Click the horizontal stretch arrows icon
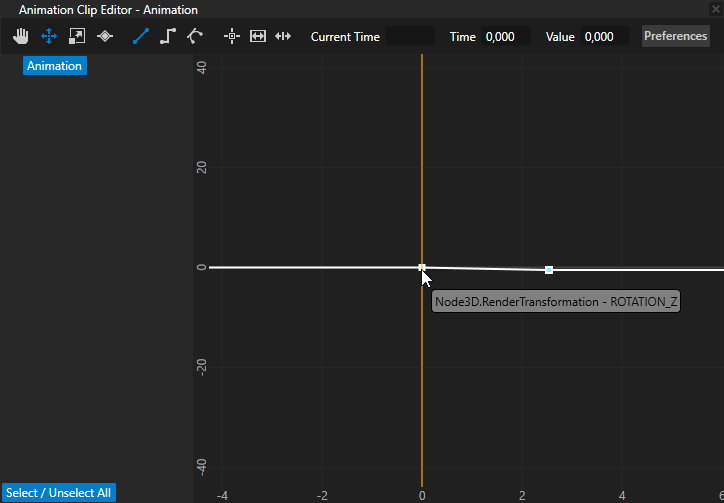 coord(283,36)
